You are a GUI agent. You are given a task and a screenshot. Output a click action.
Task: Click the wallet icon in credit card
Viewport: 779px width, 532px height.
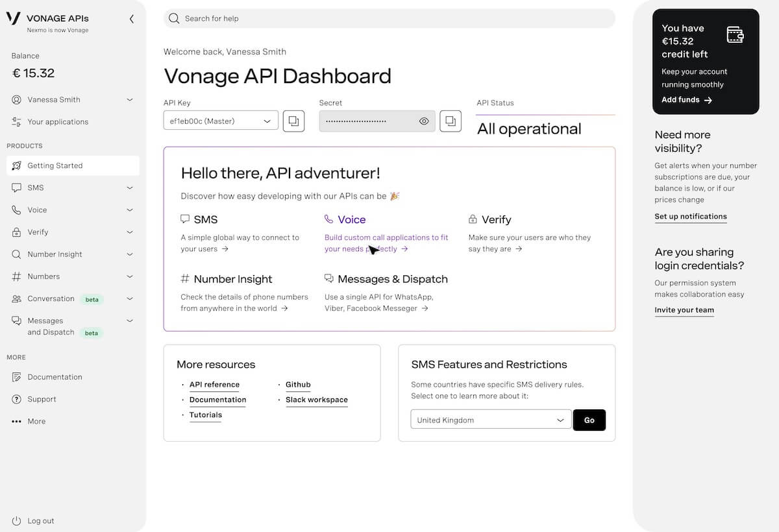coord(735,35)
